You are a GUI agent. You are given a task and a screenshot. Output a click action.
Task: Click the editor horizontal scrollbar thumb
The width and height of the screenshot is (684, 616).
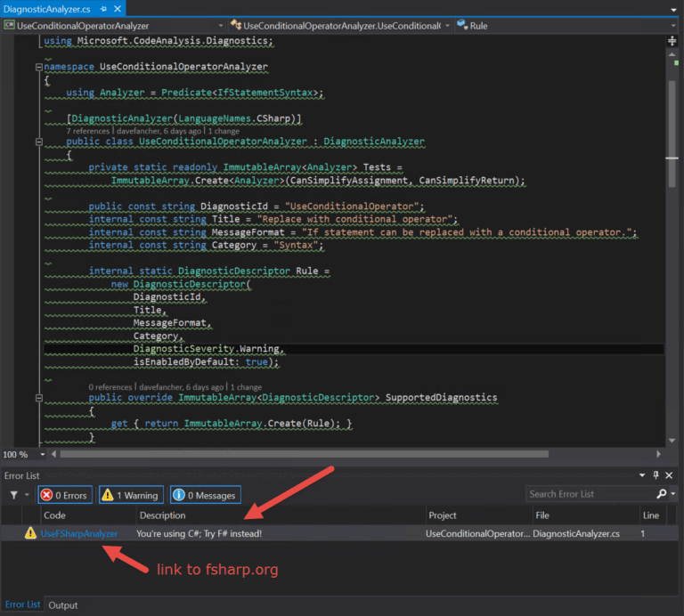pyautogui.click(x=305, y=454)
